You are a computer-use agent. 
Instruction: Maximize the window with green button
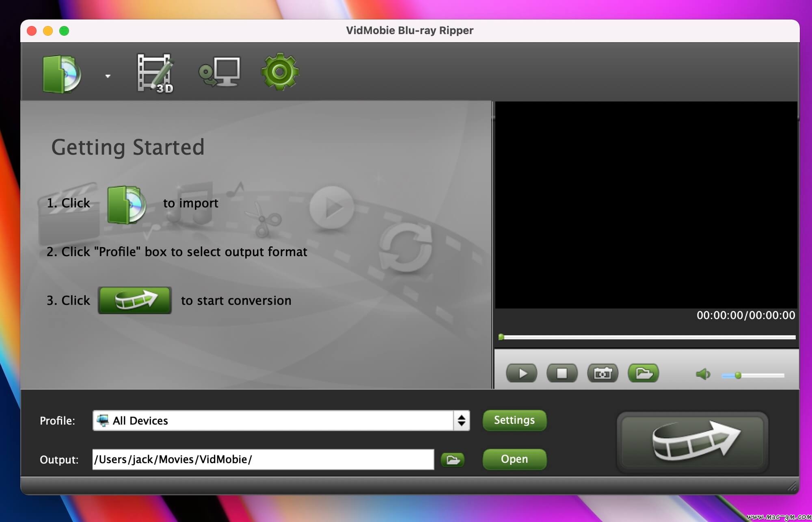click(64, 31)
